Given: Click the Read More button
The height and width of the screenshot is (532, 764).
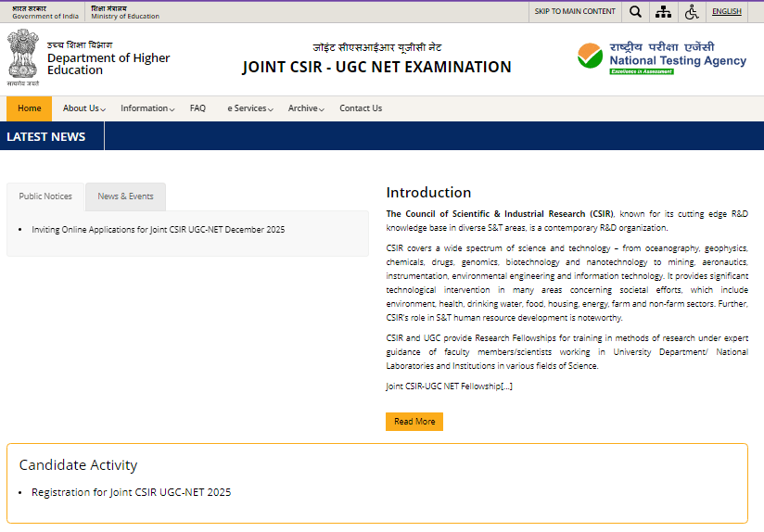Looking at the screenshot, I should [414, 422].
